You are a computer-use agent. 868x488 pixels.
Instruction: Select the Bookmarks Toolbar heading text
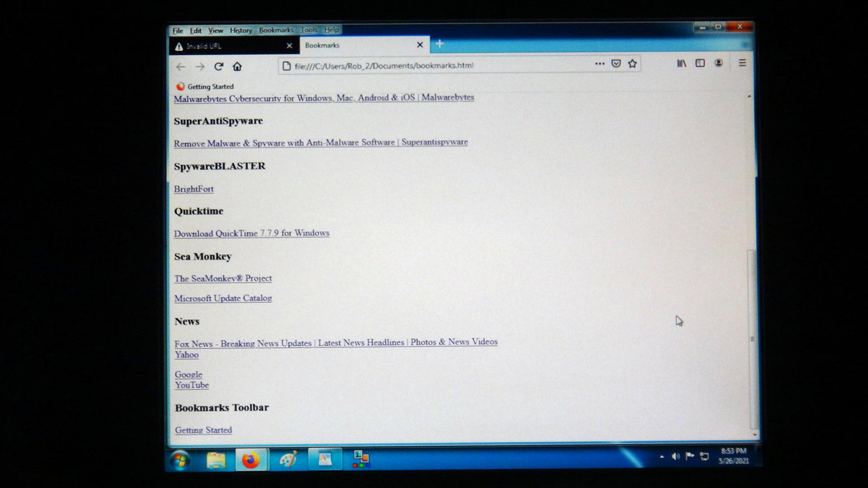coord(222,407)
